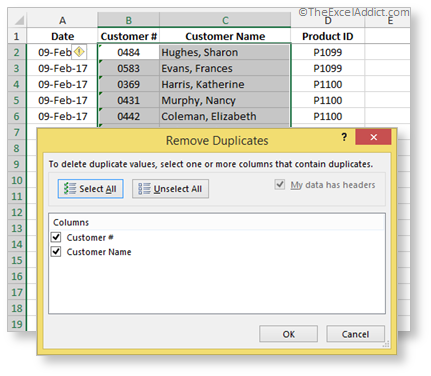Viewport: 431px width, 376px height.
Task: Select column C header
Action: pos(225,20)
